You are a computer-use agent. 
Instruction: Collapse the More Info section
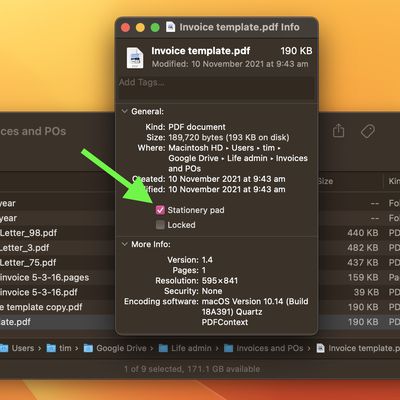(x=124, y=244)
